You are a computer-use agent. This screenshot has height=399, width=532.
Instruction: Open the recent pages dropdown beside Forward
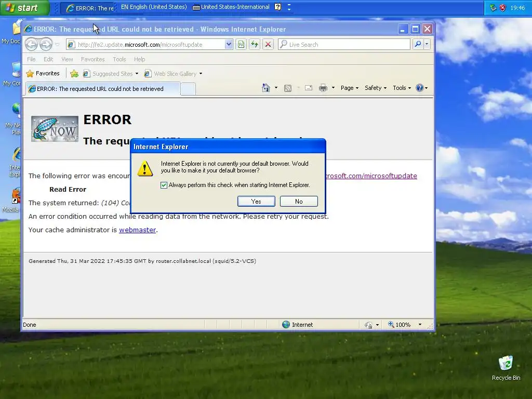point(57,45)
